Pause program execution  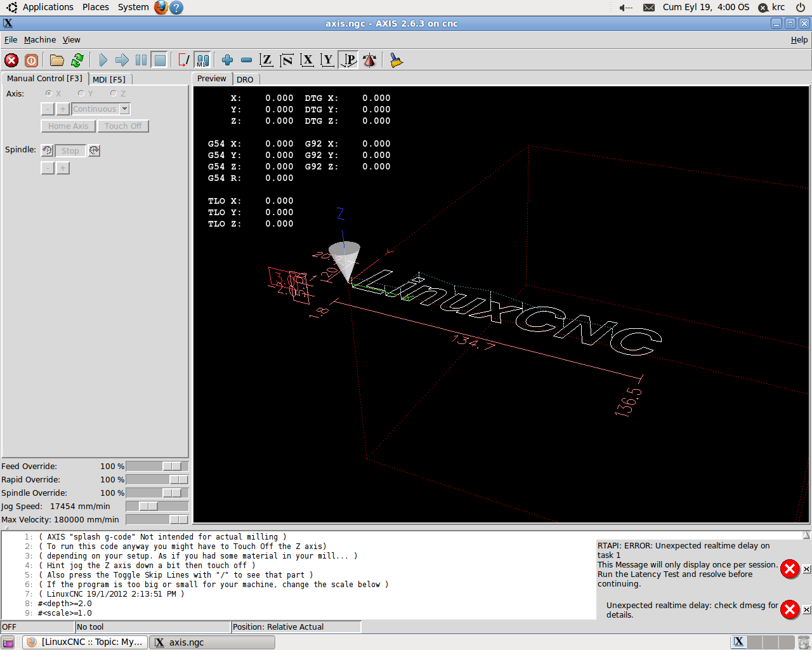(141, 60)
